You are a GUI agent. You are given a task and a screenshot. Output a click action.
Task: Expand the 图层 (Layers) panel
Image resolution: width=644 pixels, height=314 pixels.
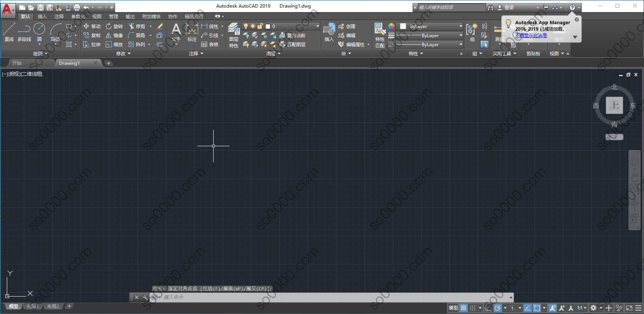[x=274, y=53]
